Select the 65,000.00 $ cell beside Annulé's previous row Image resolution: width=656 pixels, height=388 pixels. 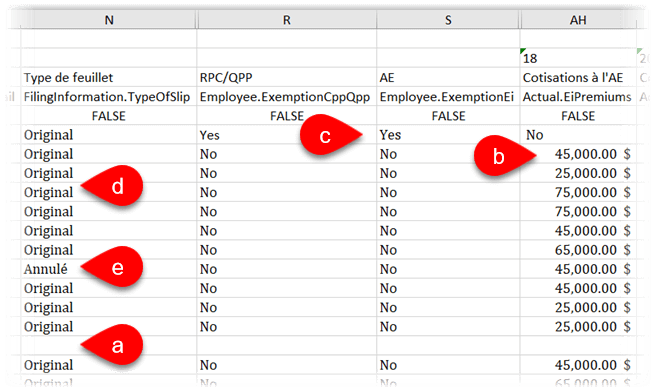coord(578,250)
